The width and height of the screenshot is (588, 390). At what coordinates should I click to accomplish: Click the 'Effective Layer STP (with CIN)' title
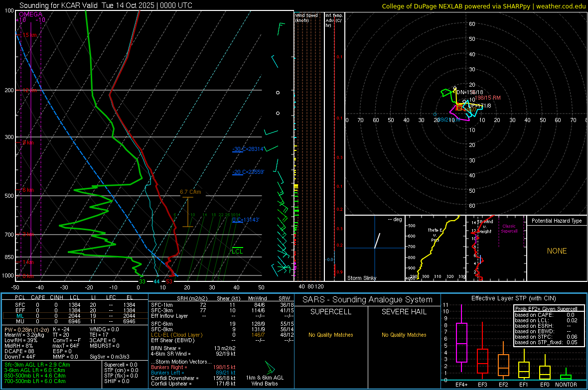click(514, 298)
